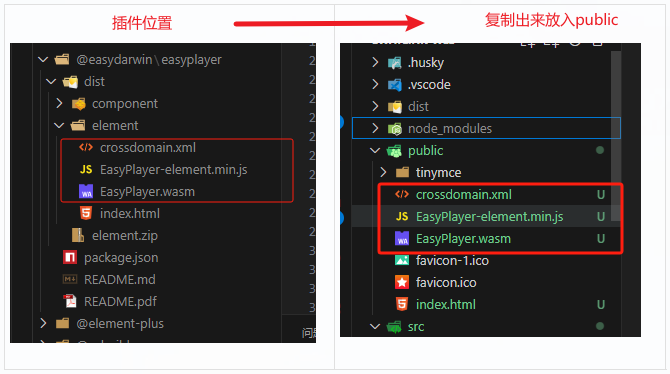
Task: Click the component folder icon
Action: [79, 103]
